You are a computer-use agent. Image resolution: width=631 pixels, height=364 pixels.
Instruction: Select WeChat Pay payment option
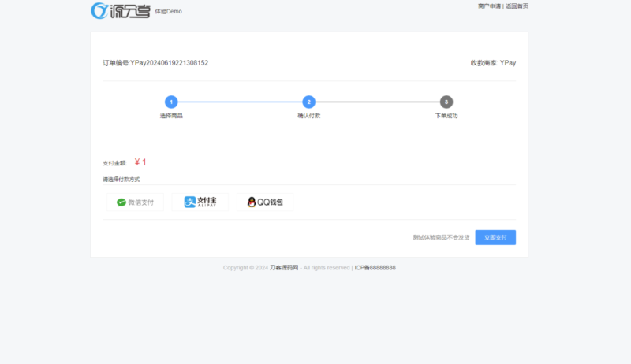[135, 202]
